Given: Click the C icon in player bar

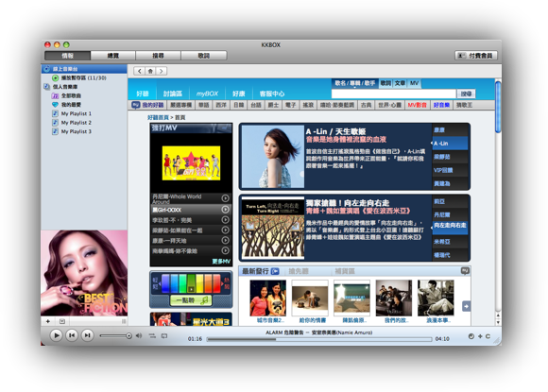Looking at the screenshot, I should [x=488, y=336].
